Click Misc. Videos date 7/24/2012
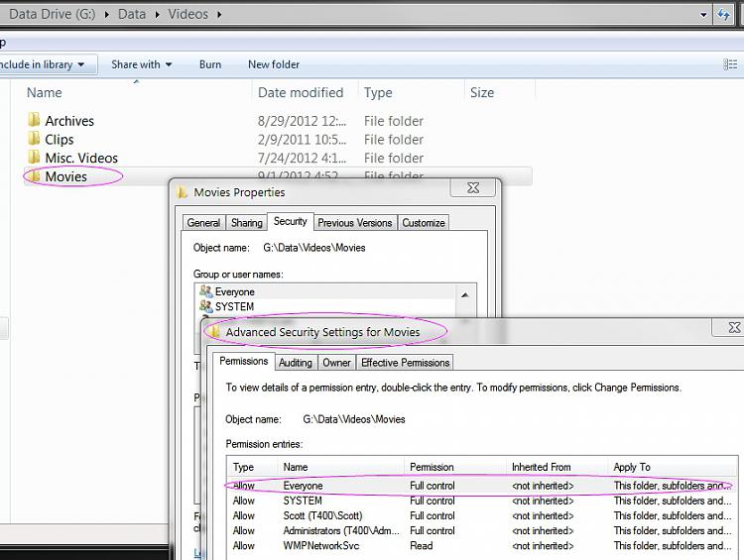 [302, 158]
